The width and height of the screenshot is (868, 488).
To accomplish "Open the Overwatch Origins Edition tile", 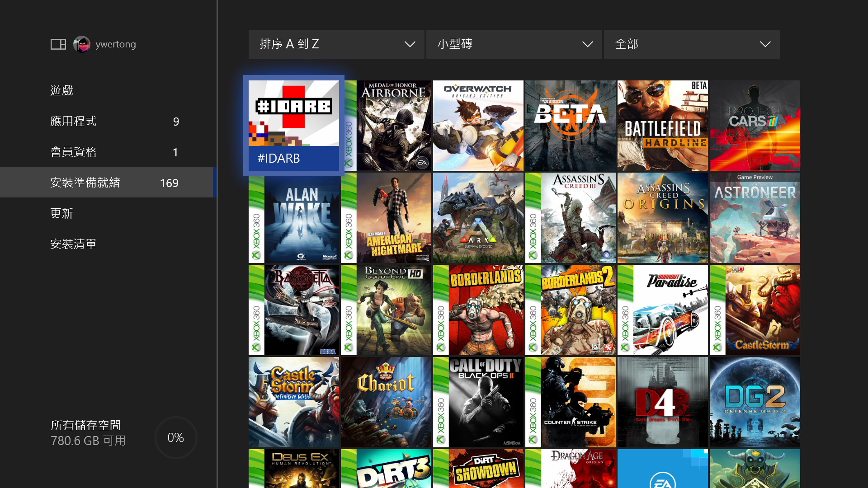I will [x=478, y=125].
